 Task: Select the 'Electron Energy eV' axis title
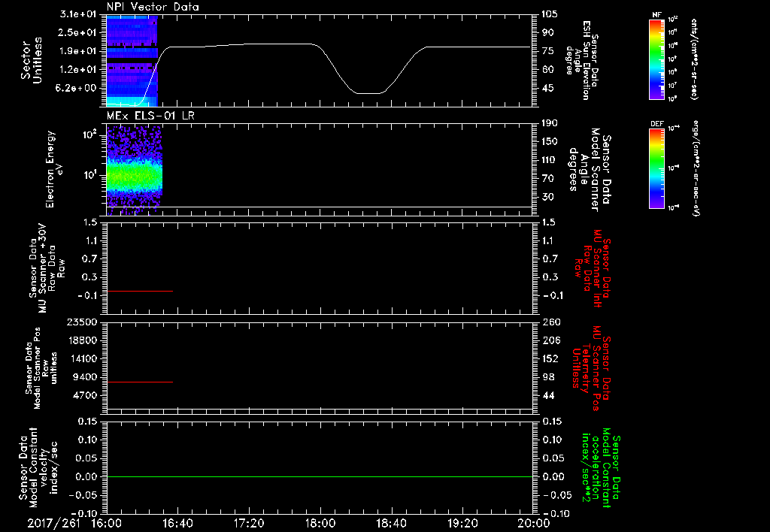[54, 169]
